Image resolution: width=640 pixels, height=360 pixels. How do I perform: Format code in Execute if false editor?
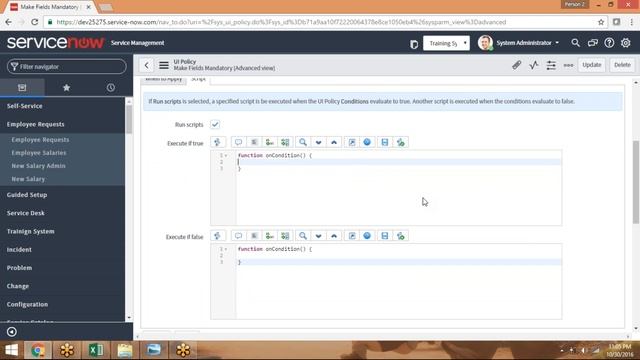[254, 236]
